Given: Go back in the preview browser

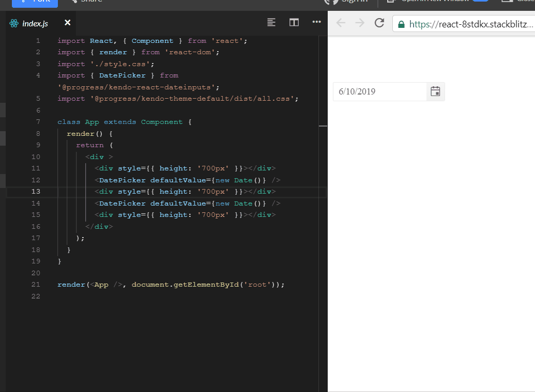Looking at the screenshot, I should (341, 23).
